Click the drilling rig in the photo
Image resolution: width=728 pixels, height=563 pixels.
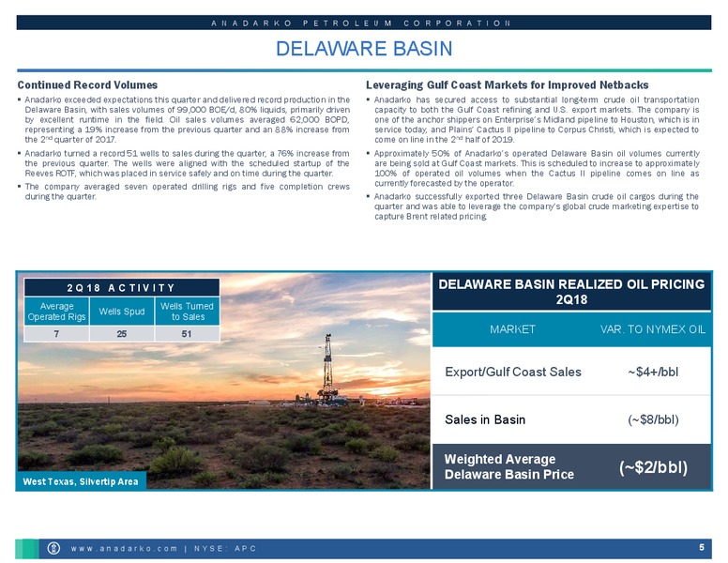pos(327,369)
